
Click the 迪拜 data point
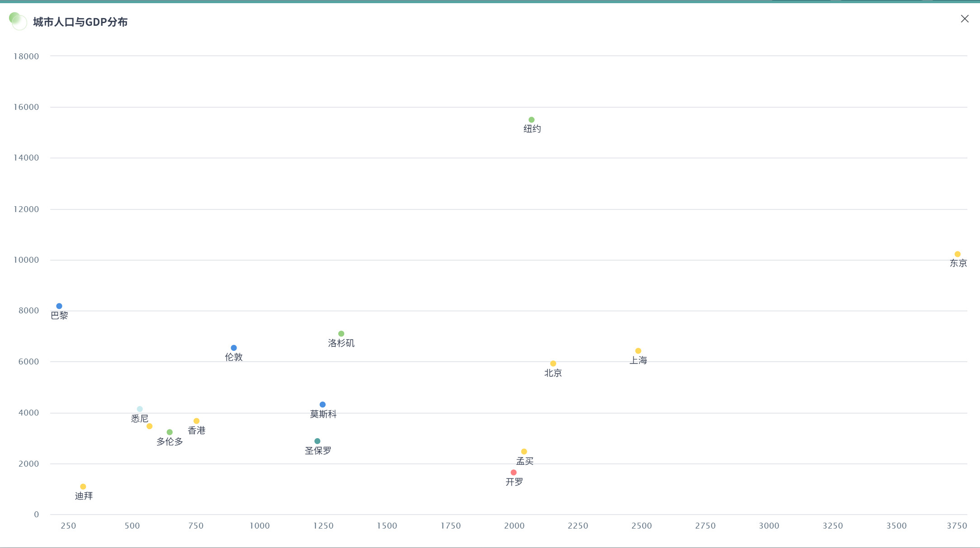[x=83, y=487]
